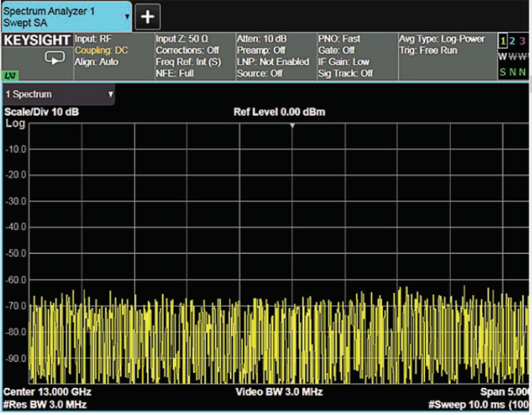Adjust the Video BW 3.0 MHz setting

(x=279, y=392)
